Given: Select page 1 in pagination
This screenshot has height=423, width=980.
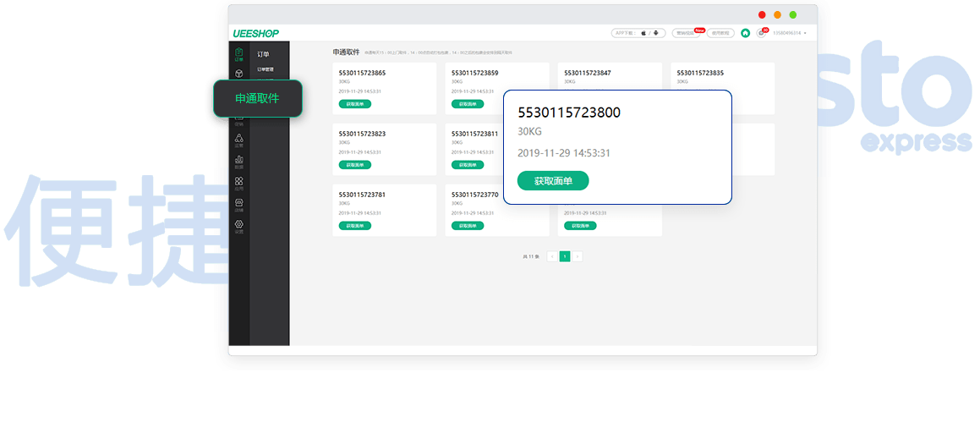Looking at the screenshot, I should tap(565, 256).
